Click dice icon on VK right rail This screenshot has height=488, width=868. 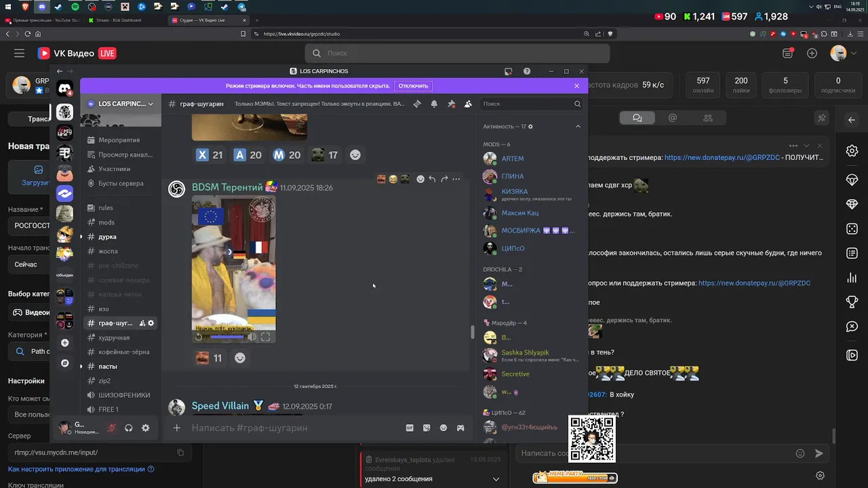pos(852,229)
